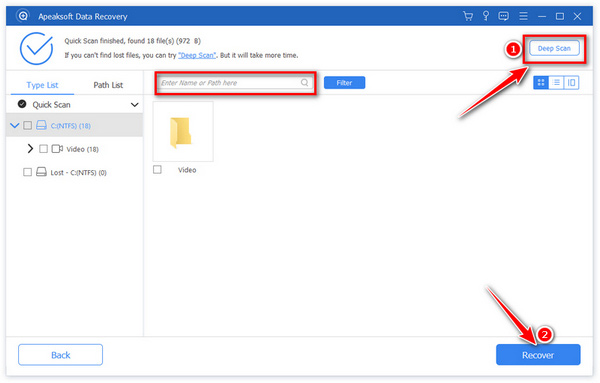600x383 pixels.
Task: Switch to list view layout
Action: (556, 83)
